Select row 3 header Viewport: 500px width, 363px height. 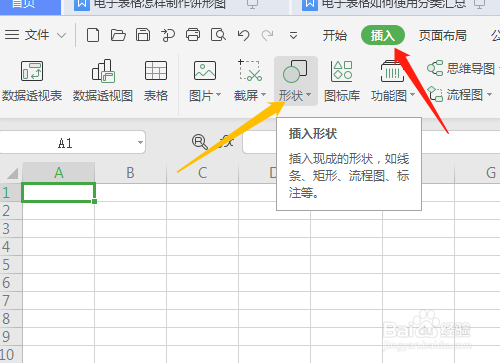(11, 228)
